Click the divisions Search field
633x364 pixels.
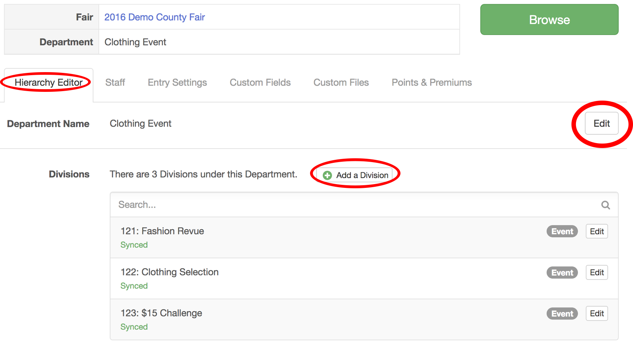364,205
